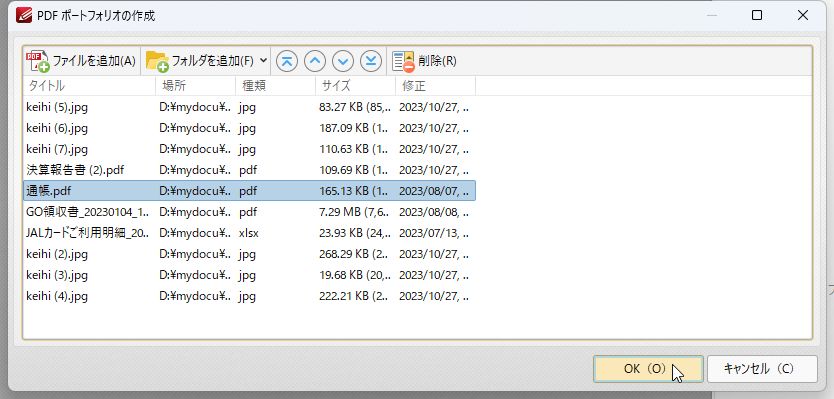
Task: Select the keihi (4).jpg row
Action: coord(249,296)
